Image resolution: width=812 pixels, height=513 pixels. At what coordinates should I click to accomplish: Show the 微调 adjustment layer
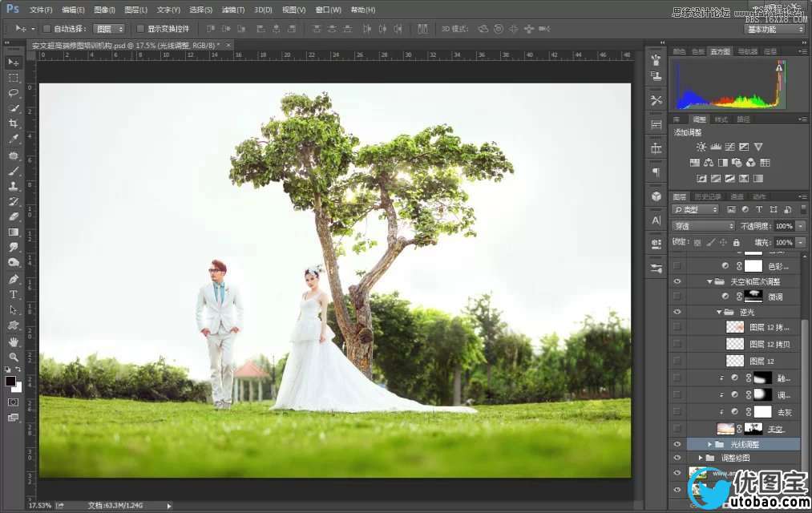[677, 297]
